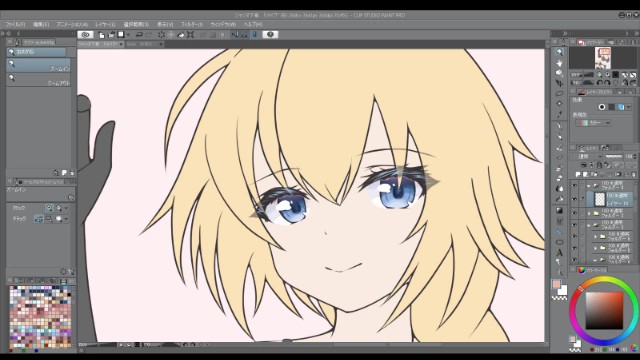Select the Gradient tool icon
The height and width of the screenshot is (360, 640).
point(559,210)
